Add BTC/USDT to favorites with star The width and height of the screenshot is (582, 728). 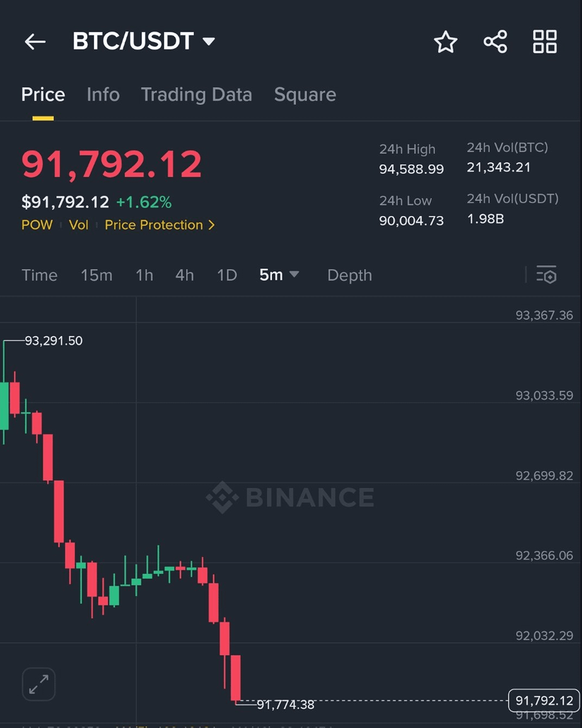click(x=445, y=42)
